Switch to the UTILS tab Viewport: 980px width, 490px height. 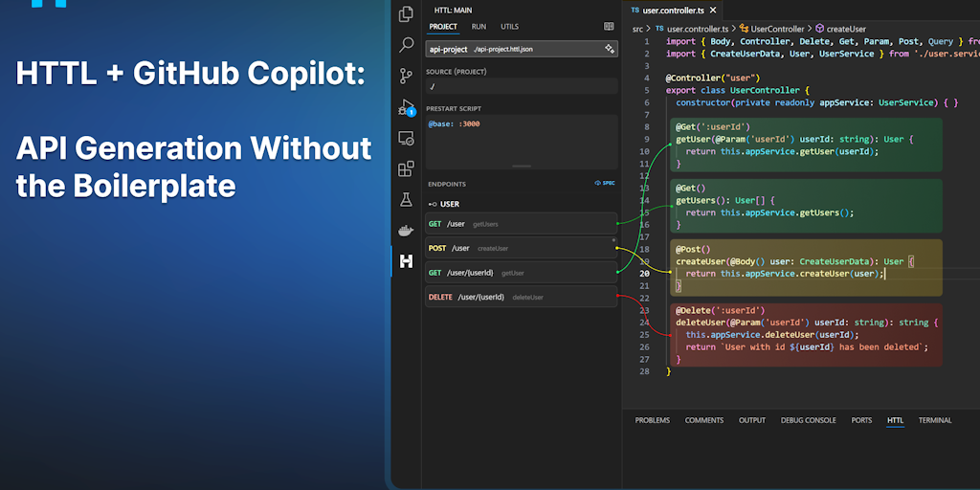coord(509,27)
